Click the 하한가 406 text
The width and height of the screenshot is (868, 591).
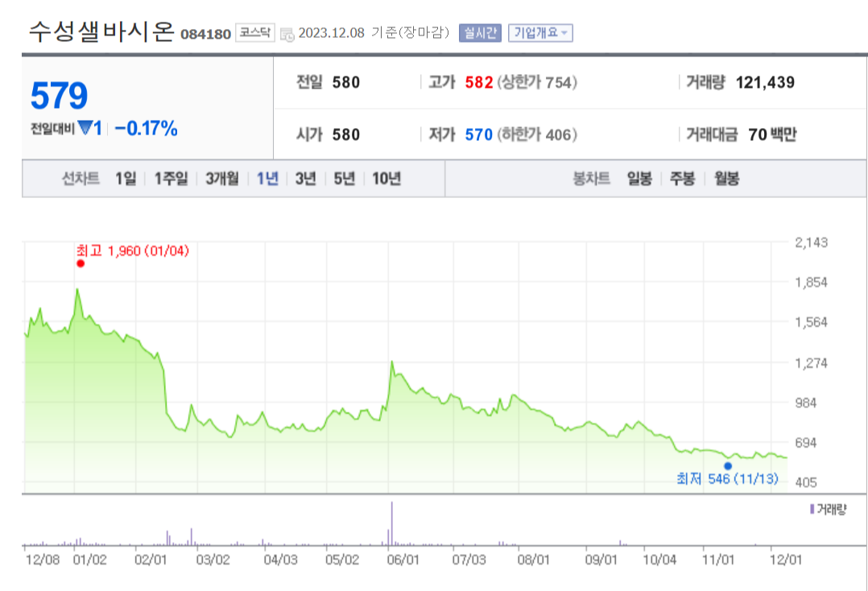coord(537,134)
